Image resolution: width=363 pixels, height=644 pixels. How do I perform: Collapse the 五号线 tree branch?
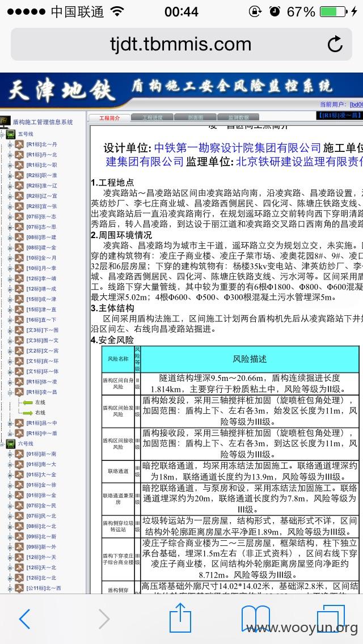click(x=2, y=134)
